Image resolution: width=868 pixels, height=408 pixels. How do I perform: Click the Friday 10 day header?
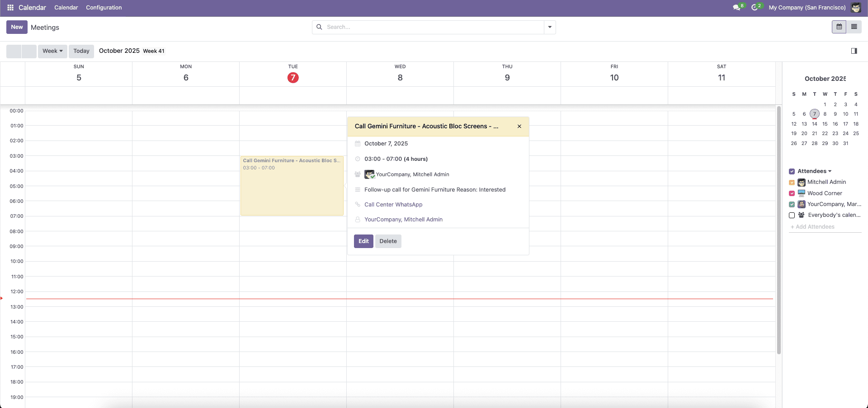point(614,74)
